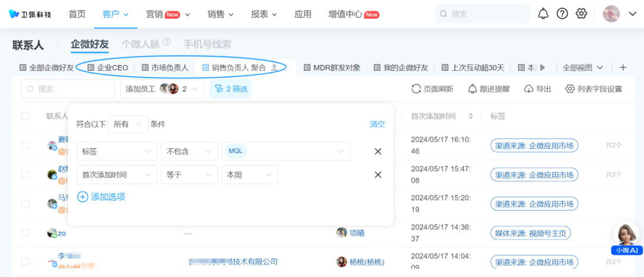This screenshot has width=644, height=277.
Task: Expand the 不包含 operator dropdown
Action: pyautogui.click(x=189, y=151)
